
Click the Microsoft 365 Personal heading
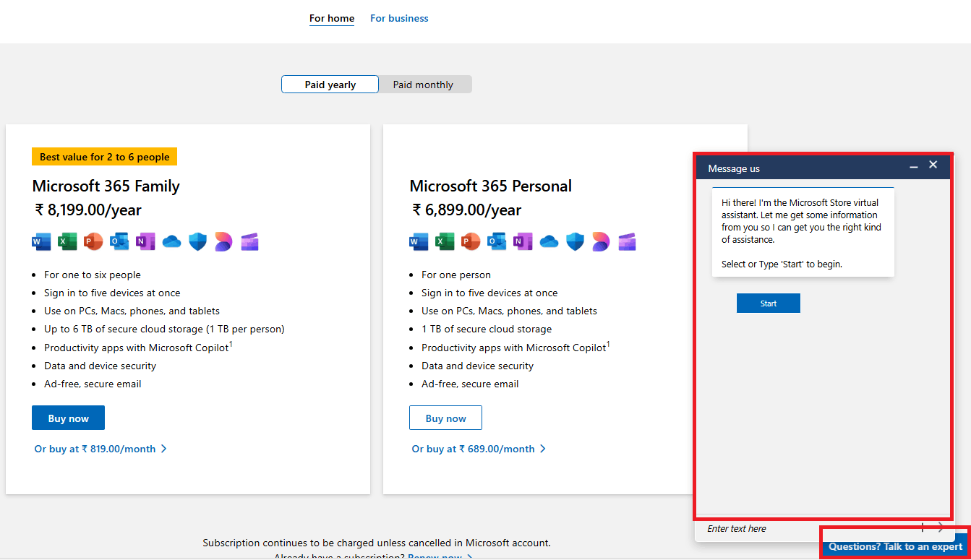(491, 186)
